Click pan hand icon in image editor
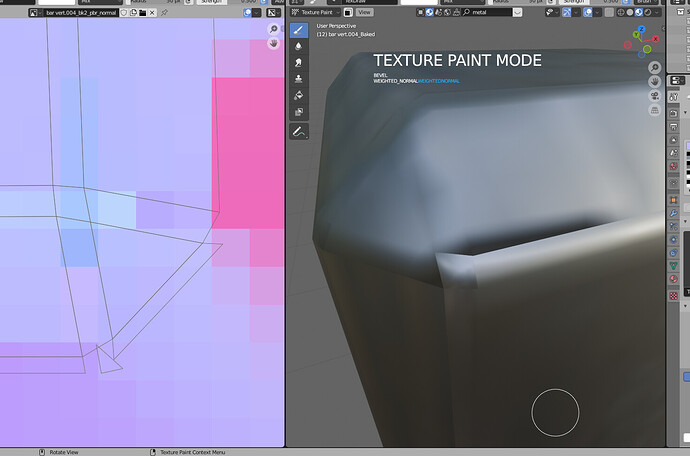The height and width of the screenshot is (456, 690). pyautogui.click(x=273, y=43)
